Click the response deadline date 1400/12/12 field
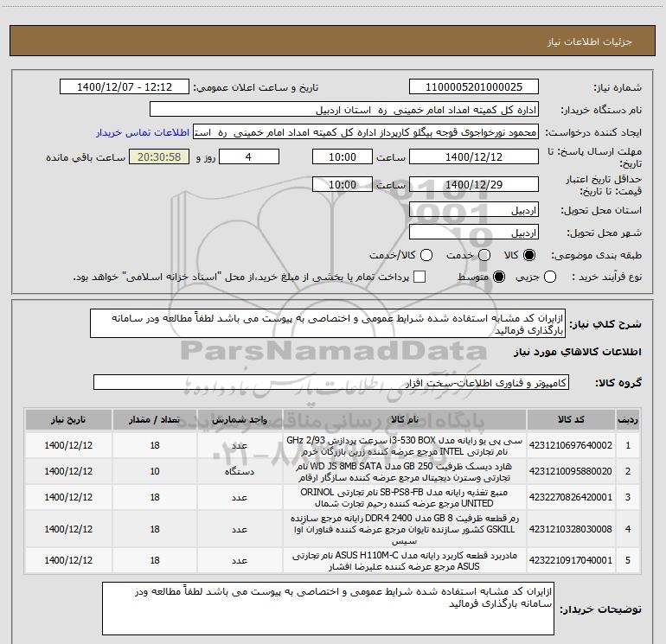Image resolution: width=666 pixels, height=644 pixels. [x=474, y=156]
